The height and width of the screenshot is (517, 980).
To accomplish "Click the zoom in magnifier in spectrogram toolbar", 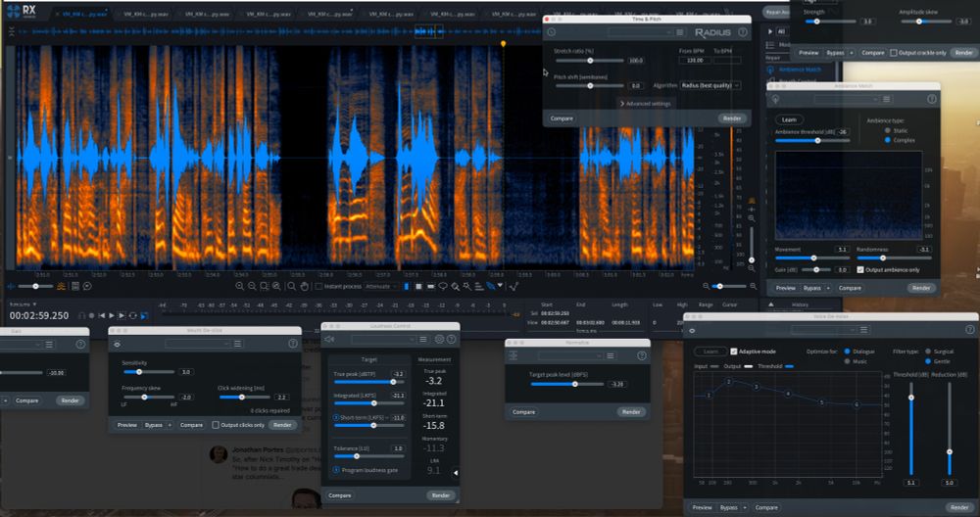I will pos(239,286).
